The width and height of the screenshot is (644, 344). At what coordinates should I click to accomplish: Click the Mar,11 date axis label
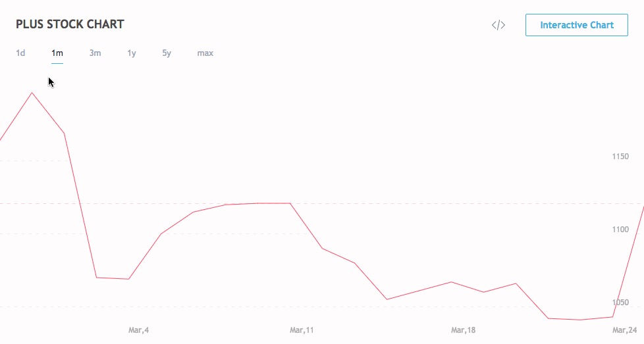[302, 330]
